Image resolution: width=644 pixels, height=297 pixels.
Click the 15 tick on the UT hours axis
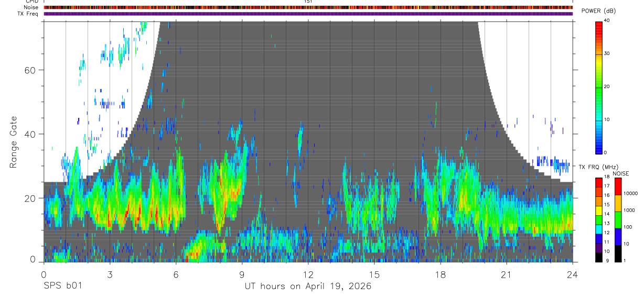tap(374, 274)
